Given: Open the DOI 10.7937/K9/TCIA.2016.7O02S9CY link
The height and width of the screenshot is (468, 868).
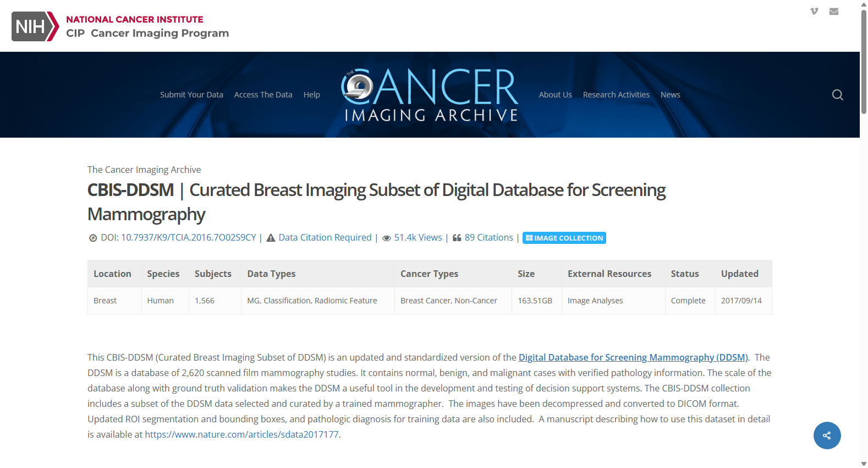Looking at the screenshot, I should click(x=189, y=237).
